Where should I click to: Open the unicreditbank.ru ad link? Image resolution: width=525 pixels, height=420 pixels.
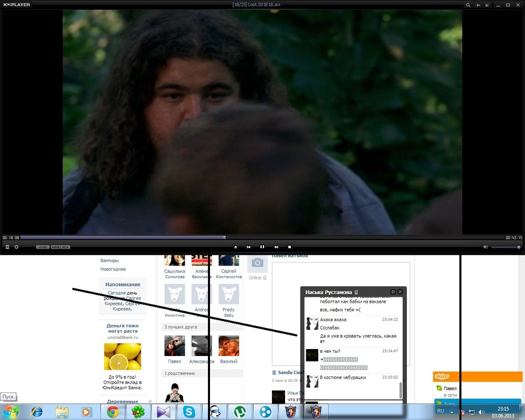[123, 337]
